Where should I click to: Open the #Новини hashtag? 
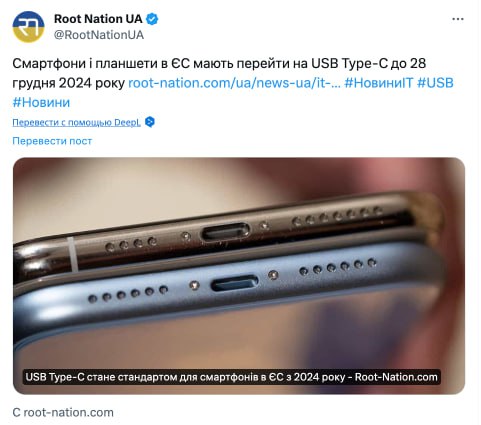(41, 102)
